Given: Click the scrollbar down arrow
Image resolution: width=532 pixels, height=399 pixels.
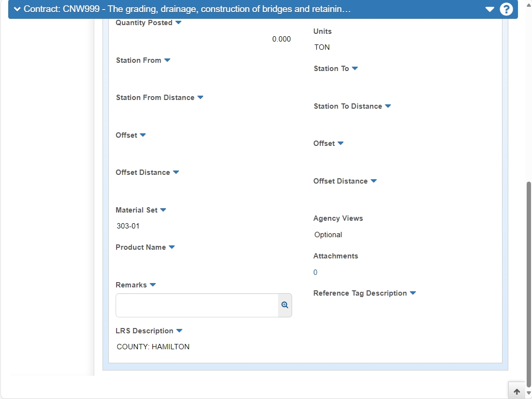Looking at the screenshot, I should [529, 393].
